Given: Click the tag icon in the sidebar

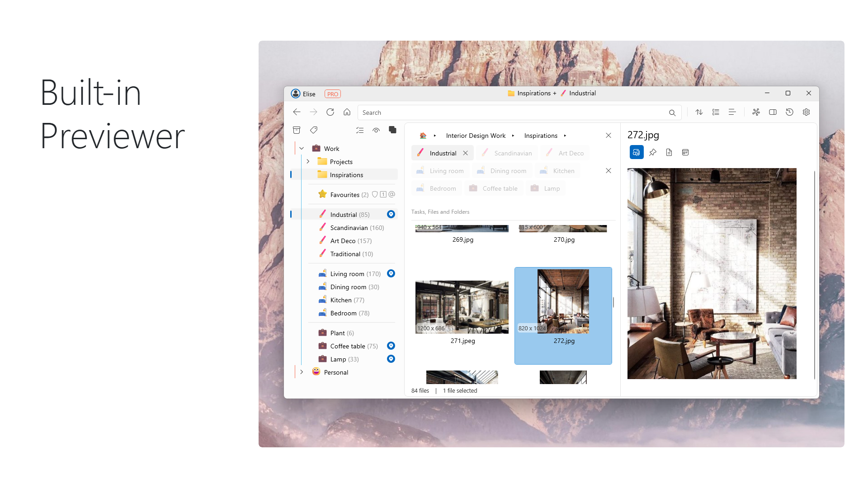Looking at the screenshot, I should tap(314, 130).
